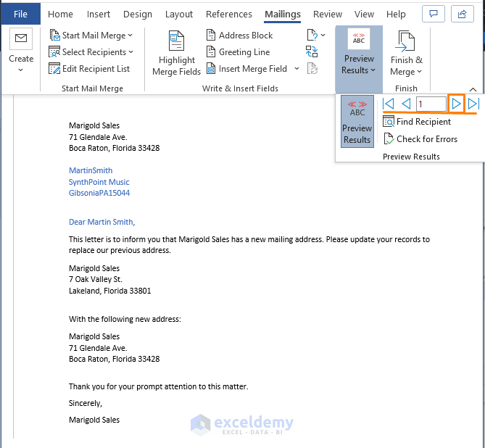Click the Share icon button
This screenshot has width=485, height=448.
coord(462,14)
